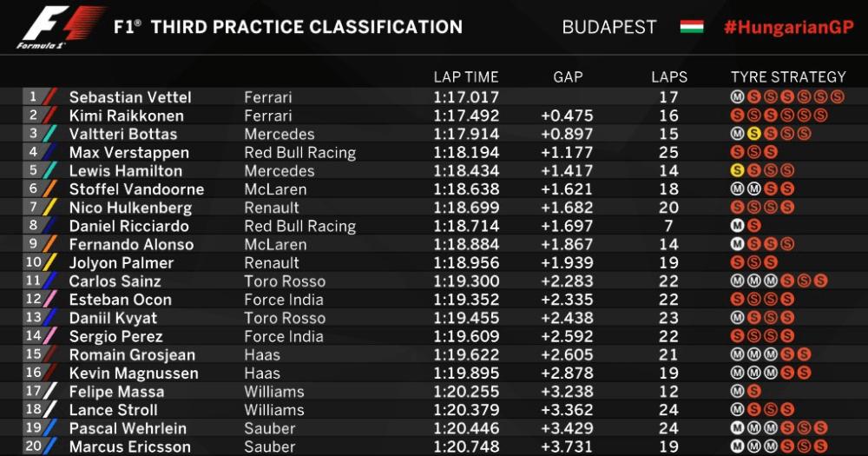The height and width of the screenshot is (456, 868).
Task: Click Ericsson's last red tyre icon
Action: [820, 446]
